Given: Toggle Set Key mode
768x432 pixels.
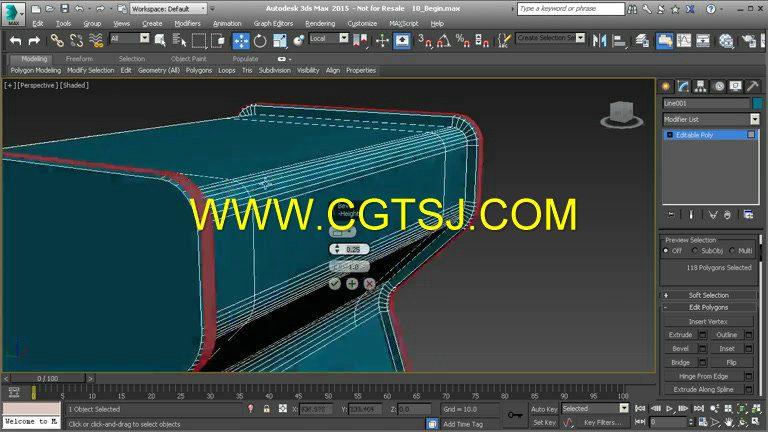Looking at the screenshot, I should pos(544,422).
